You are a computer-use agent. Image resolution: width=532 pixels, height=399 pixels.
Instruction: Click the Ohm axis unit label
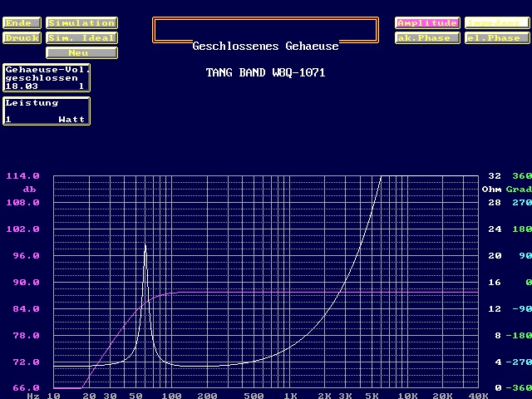pyautogui.click(x=491, y=190)
